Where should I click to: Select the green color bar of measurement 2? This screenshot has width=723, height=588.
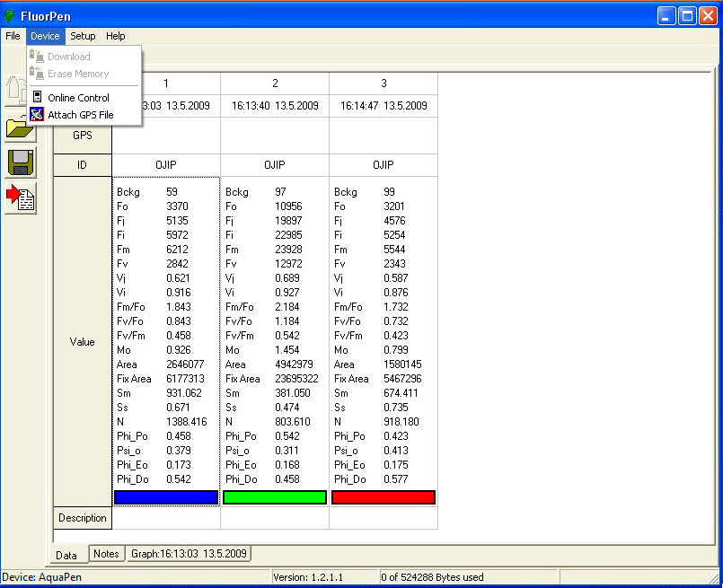[x=275, y=497]
